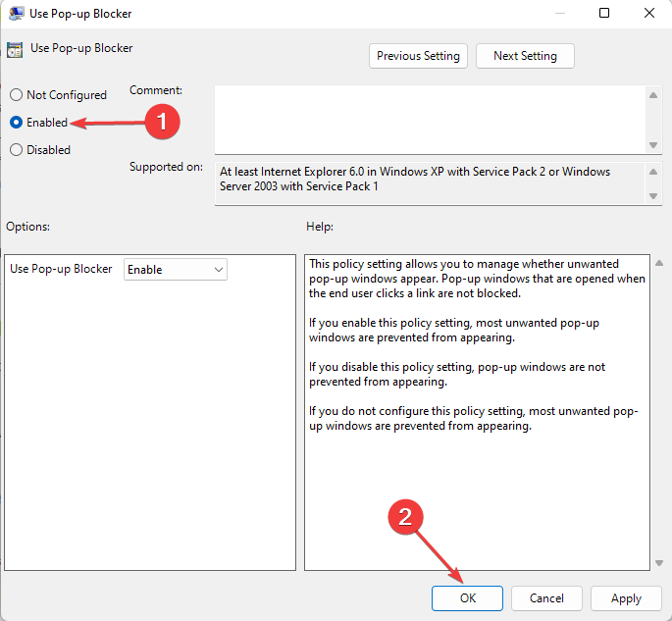The width and height of the screenshot is (672, 621).
Task: Click the title bar window icon
Action: tap(17, 14)
